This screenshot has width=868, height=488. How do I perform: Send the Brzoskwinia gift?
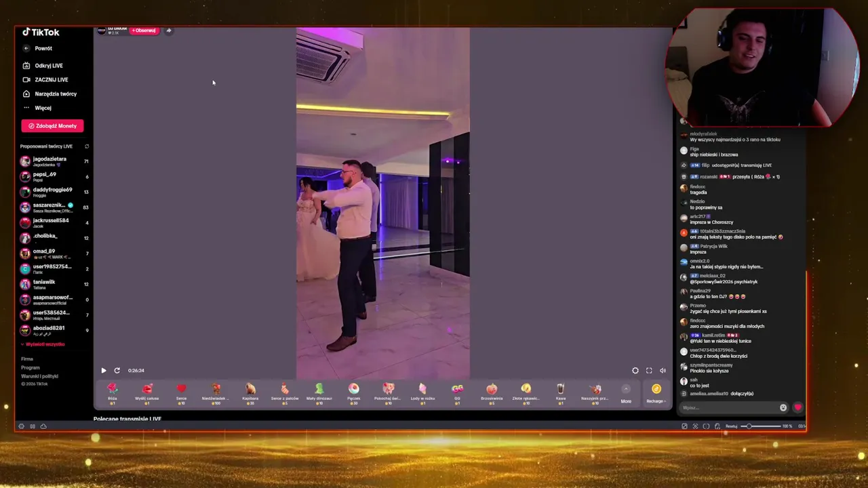(492, 394)
